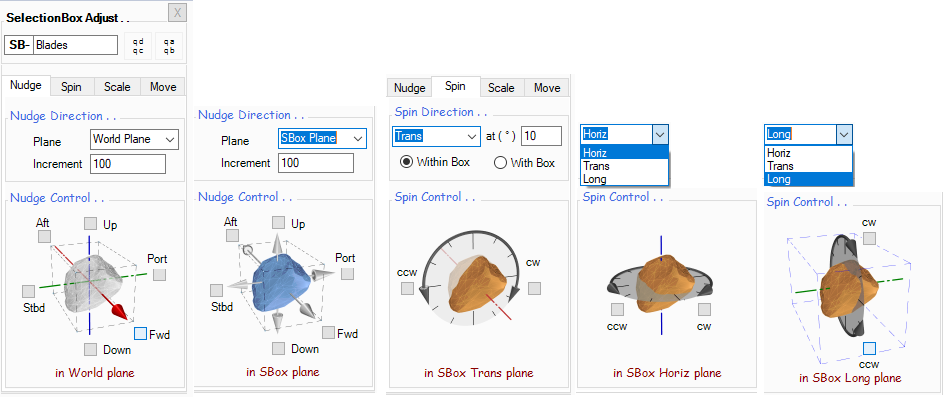The width and height of the screenshot is (947, 397).
Task: Click the red Fwd arrow cone in World plane
Action: pos(119,311)
